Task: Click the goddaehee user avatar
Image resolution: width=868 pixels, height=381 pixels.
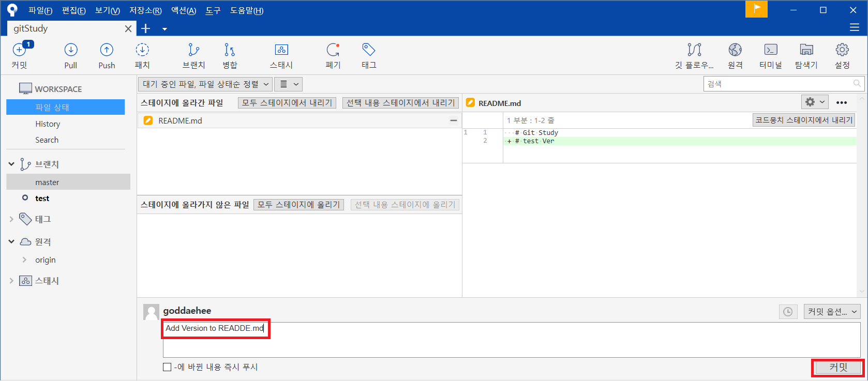Action: [151, 312]
